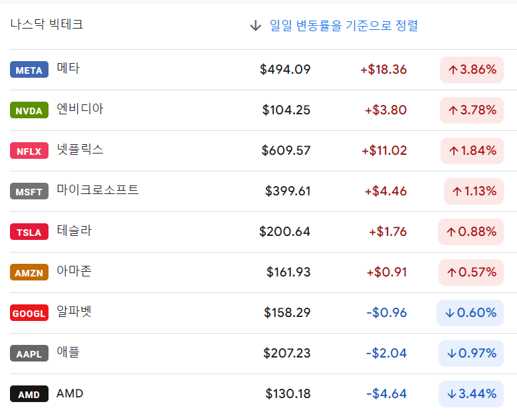Open the 넷플릭스 stock name
This screenshot has height=420, width=517.
(80, 150)
